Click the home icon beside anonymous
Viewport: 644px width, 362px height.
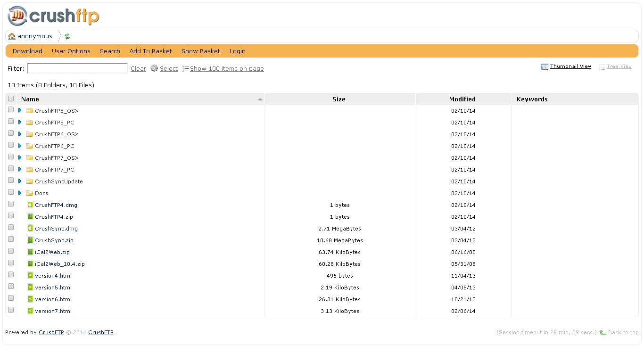pyautogui.click(x=12, y=36)
